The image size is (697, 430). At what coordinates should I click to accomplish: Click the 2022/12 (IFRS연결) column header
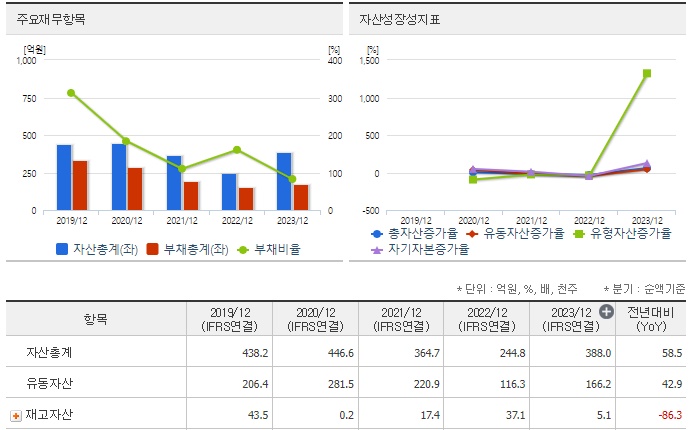487,319
